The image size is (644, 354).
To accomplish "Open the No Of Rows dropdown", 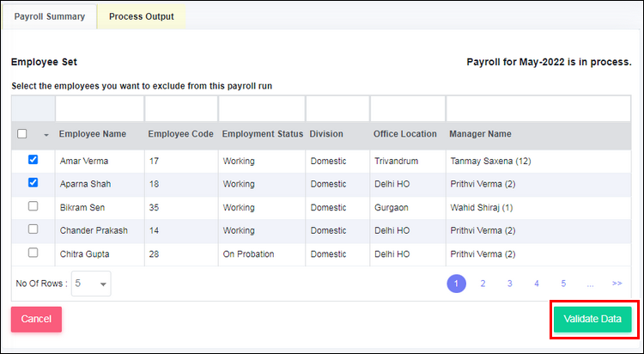I will click(91, 284).
